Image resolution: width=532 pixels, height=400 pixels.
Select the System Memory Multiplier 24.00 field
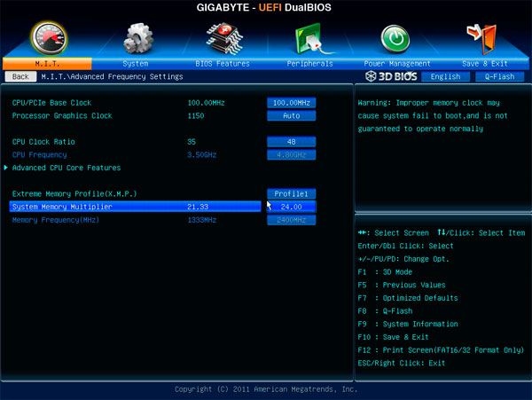pyautogui.click(x=291, y=207)
